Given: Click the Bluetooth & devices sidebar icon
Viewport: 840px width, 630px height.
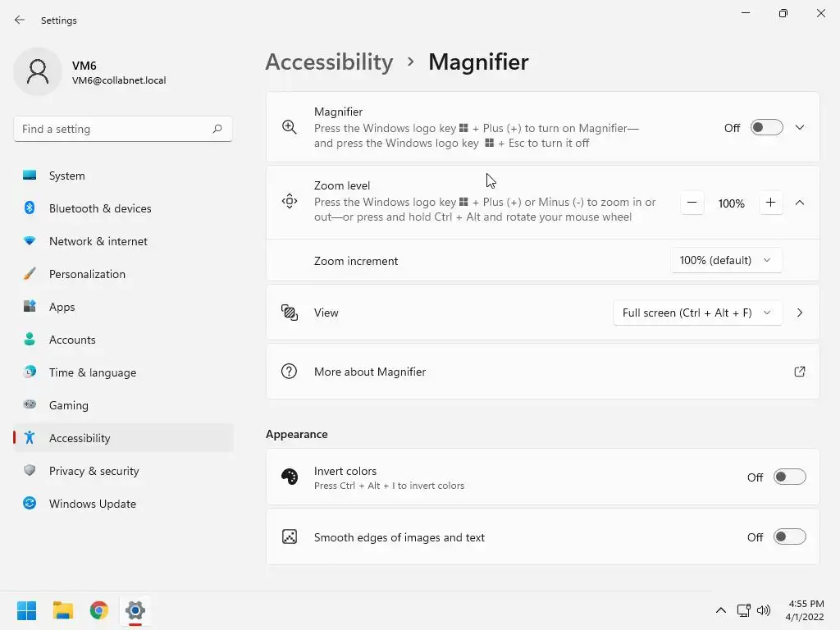Looking at the screenshot, I should click(30, 208).
